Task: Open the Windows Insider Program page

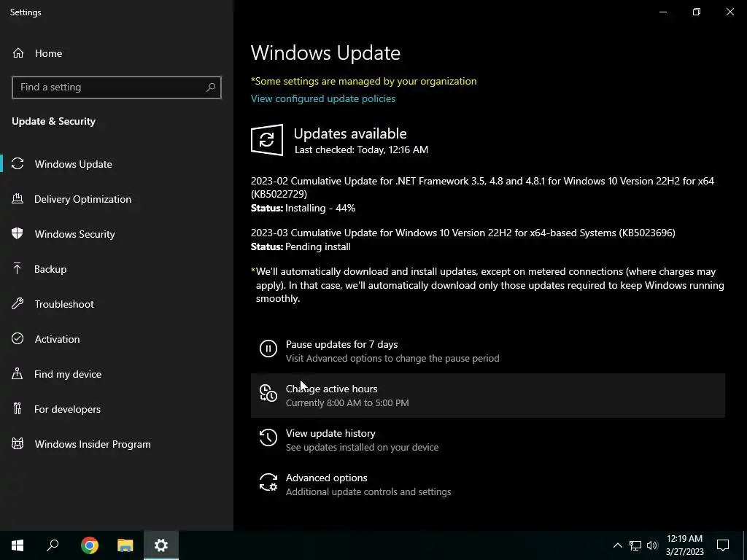Action: pyautogui.click(x=117, y=444)
